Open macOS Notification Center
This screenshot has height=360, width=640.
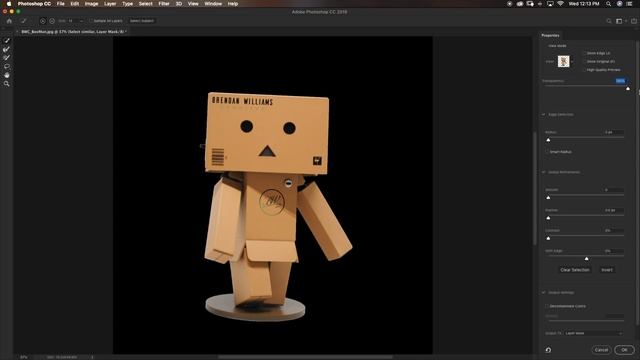pos(629,4)
